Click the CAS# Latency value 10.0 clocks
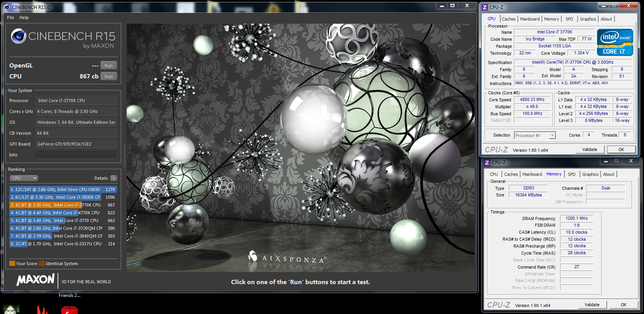644x314 pixels. [x=576, y=232]
